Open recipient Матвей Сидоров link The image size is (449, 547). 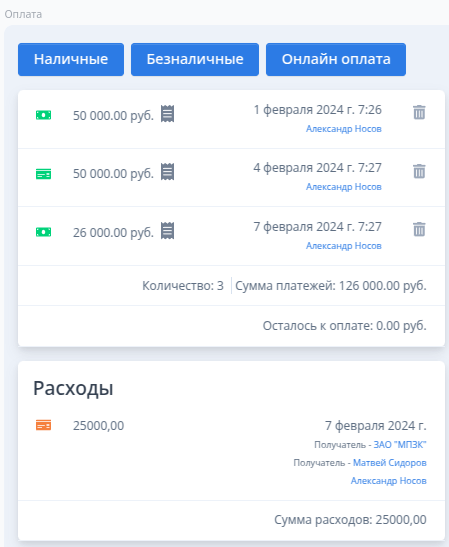[390, 463]
